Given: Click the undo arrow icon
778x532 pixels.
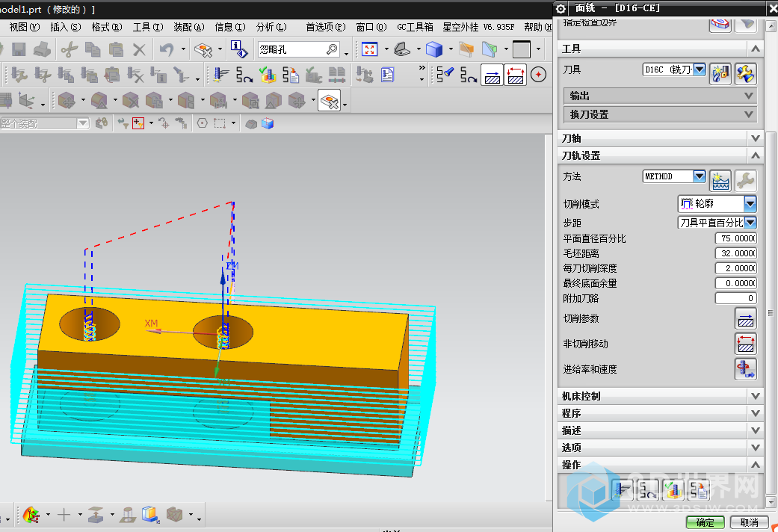Looking at the screenshot, I should (167, 49).
